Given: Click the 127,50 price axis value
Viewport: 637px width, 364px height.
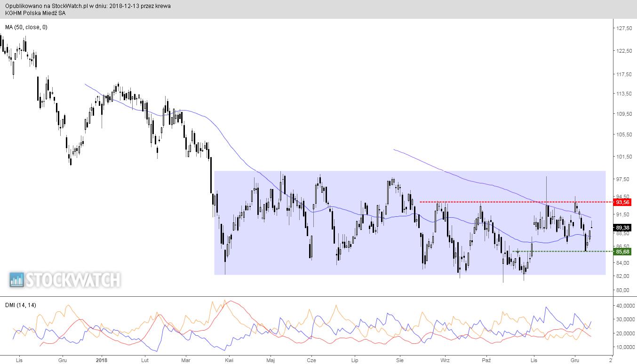Looking at the screenshot, I should click(624, 28).
